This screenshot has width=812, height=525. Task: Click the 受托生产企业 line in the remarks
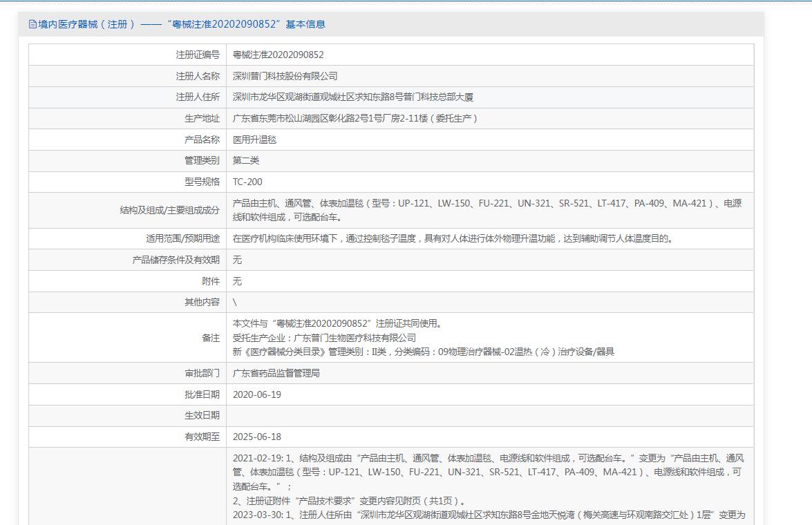(x=324, y=338)
